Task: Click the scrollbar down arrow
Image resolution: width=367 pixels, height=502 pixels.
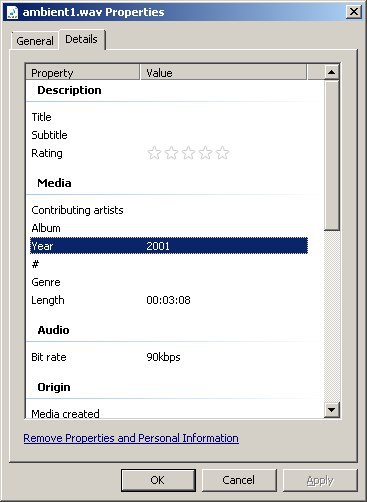Action: [x=331, y=409]
